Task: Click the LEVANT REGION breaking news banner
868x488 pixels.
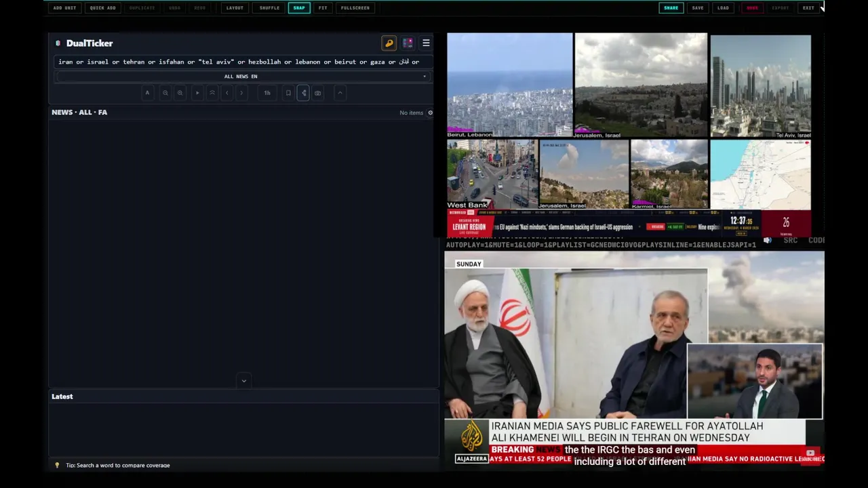Action: [469, 226]
